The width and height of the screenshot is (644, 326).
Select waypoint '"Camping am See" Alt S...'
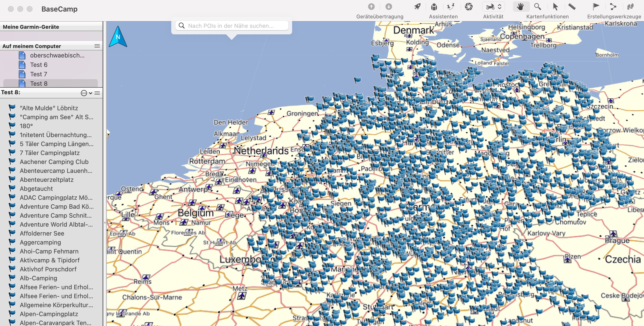(x=56, y=117)
